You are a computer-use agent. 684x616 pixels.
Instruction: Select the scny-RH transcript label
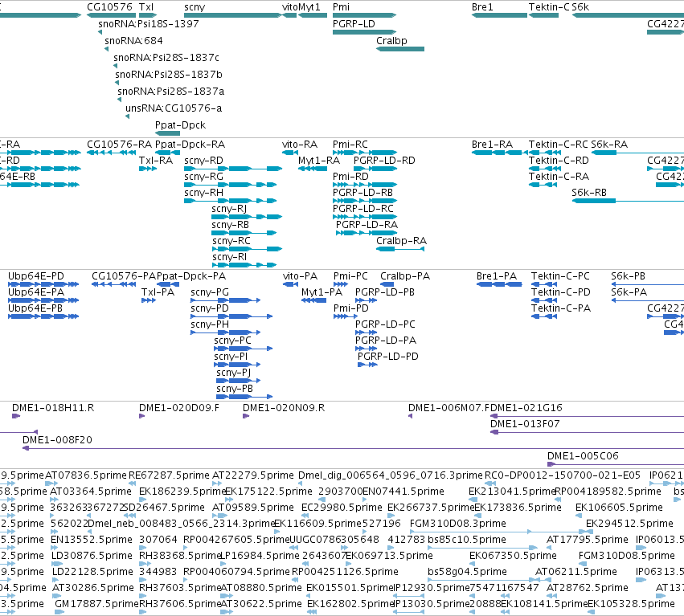pyautogui.click(x=203, y=193)
